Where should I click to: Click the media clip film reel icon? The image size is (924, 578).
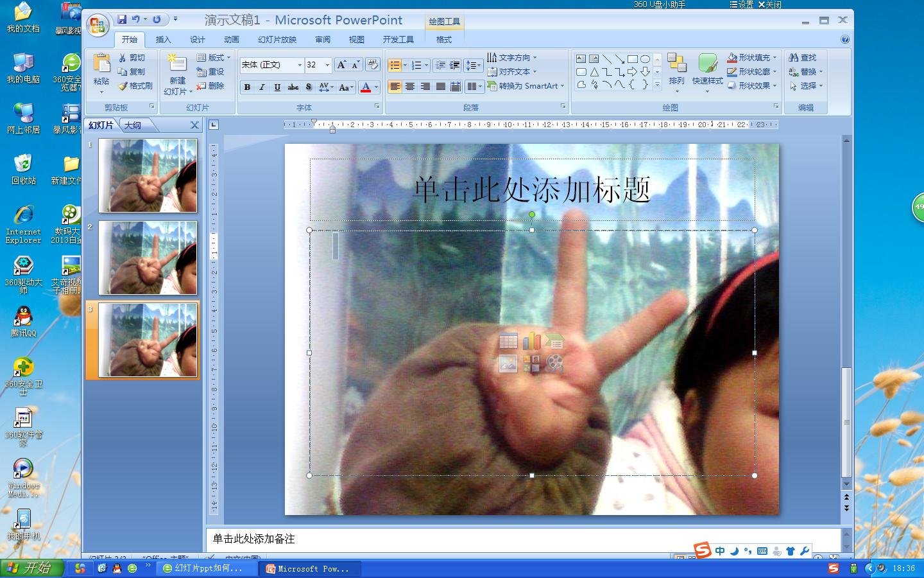[555, 364]
